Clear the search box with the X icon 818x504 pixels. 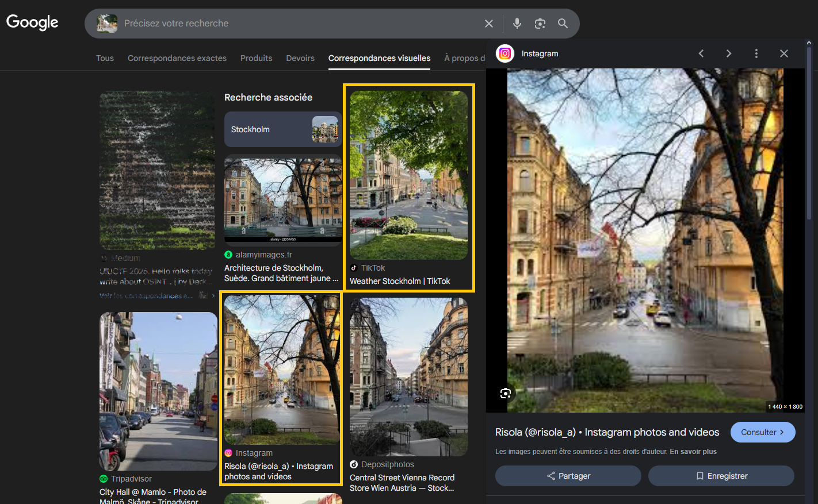[489, 24]
